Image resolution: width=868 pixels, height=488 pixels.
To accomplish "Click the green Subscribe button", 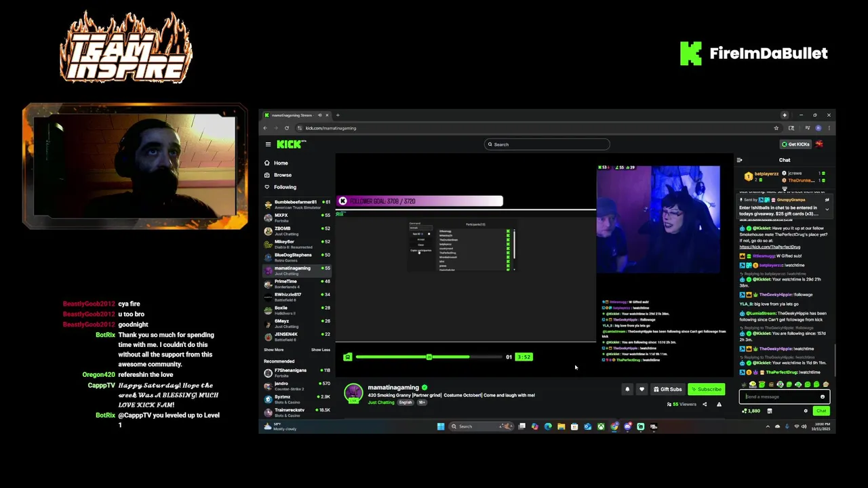I will [x=707, y=390].
